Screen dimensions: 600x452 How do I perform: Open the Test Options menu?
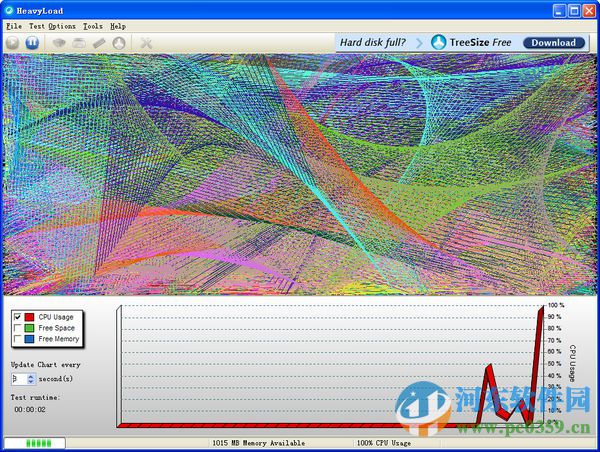(52, 26)
